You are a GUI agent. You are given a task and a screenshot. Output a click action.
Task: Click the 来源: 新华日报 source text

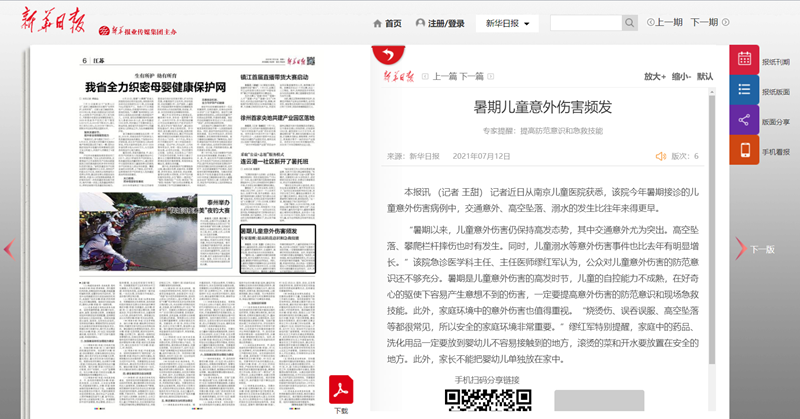pos(413,156)
